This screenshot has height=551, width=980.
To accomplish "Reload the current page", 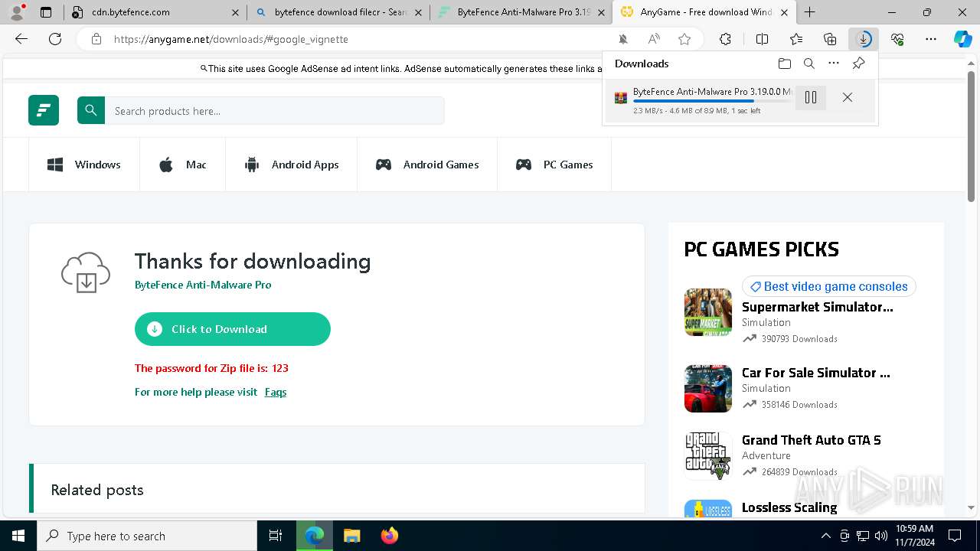I will 55,39.
